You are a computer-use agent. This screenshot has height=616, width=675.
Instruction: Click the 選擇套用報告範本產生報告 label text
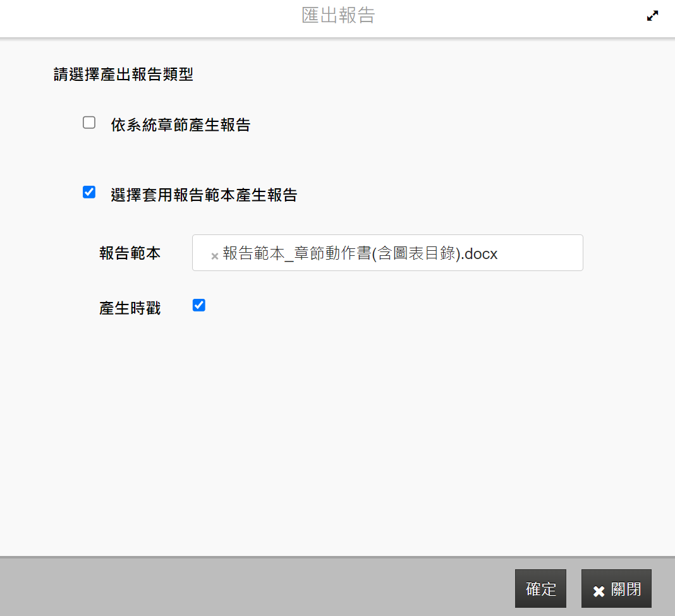click(204, 195)
